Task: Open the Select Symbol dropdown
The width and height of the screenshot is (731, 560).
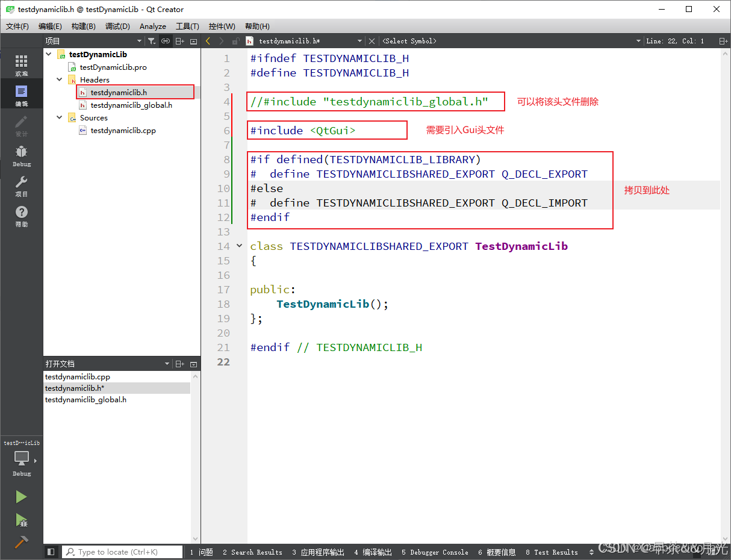Action: coord(512,41)
